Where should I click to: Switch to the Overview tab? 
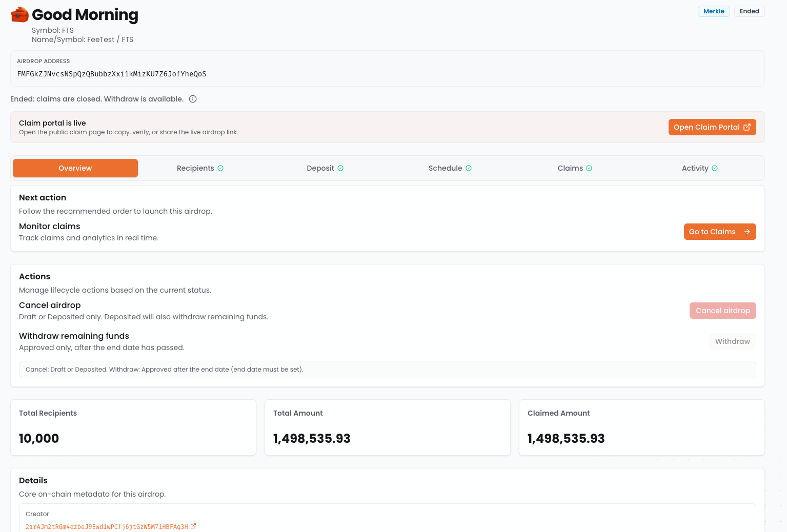pos(75,168)
